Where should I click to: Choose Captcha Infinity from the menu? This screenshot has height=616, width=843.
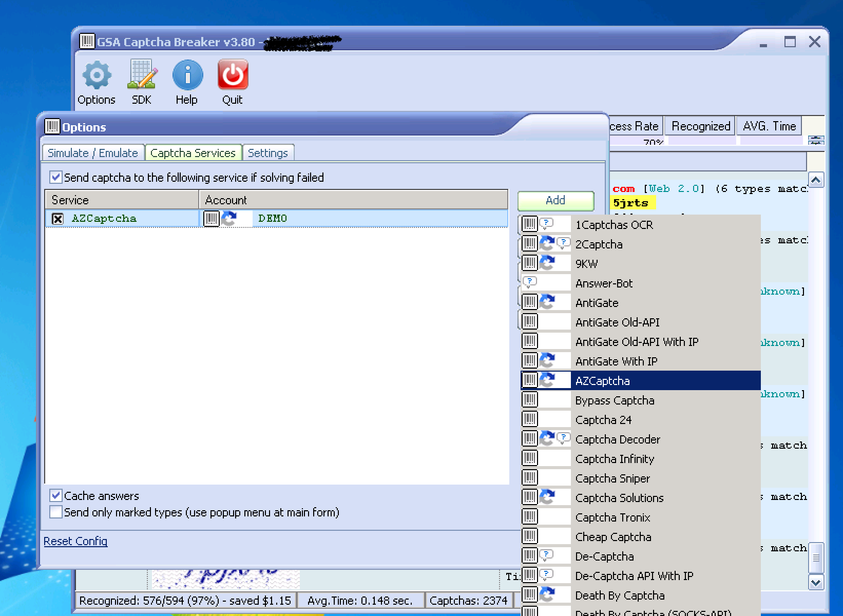(640, 458)
